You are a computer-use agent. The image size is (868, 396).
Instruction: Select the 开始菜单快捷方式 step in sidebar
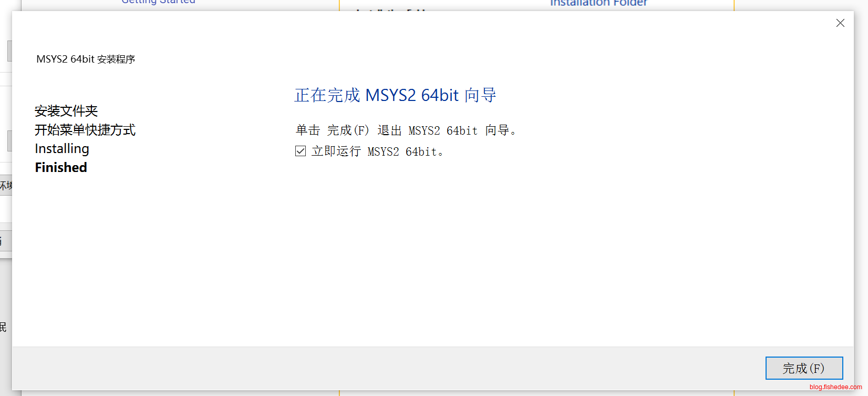85,130
